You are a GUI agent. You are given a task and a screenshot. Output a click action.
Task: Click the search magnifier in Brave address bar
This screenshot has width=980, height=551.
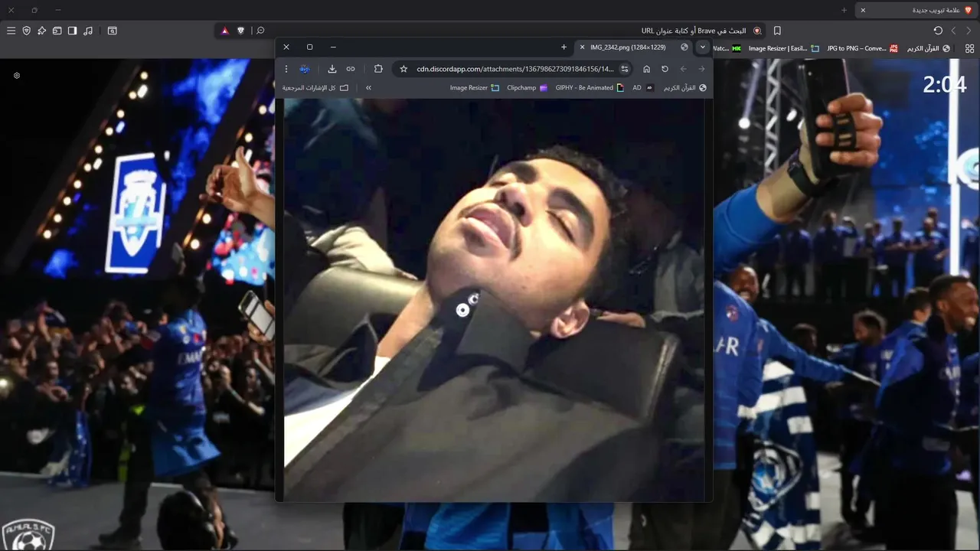pos(260,31)
